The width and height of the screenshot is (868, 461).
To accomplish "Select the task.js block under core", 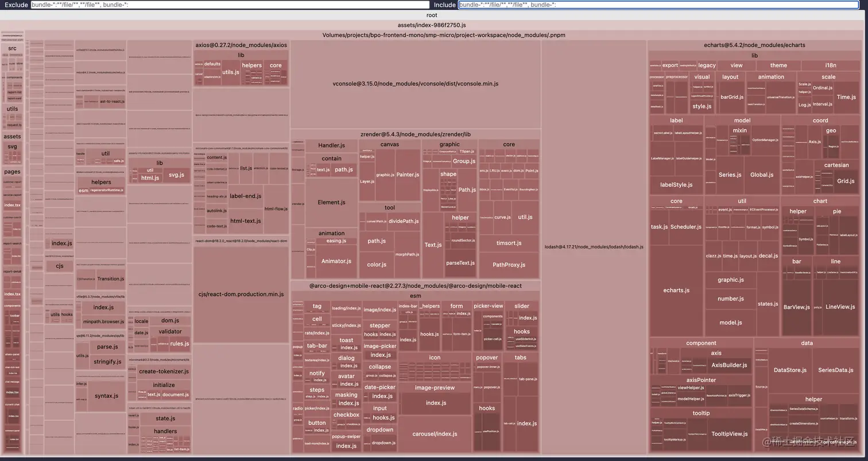I will coord(659,227).
